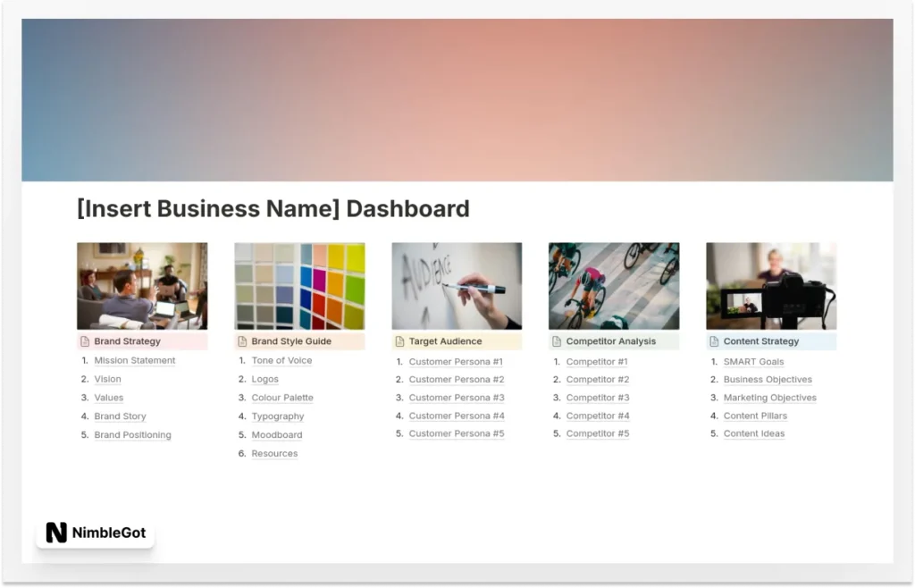
Task: Select Competitor #5 link
Action: [598, 434]
